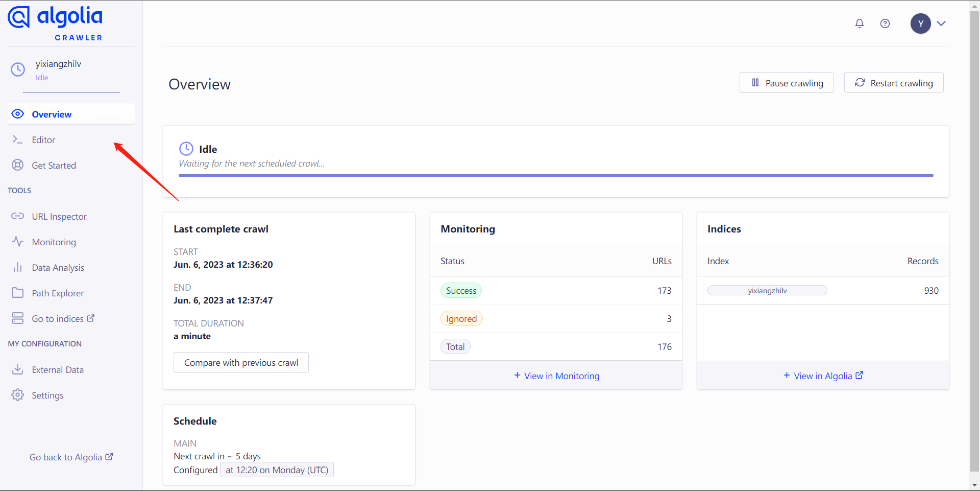Image resolution: width=980 pixels, height=491 pixels.
Task: Follow the Go back to Algolia link
Action: (x=71, y=457)
